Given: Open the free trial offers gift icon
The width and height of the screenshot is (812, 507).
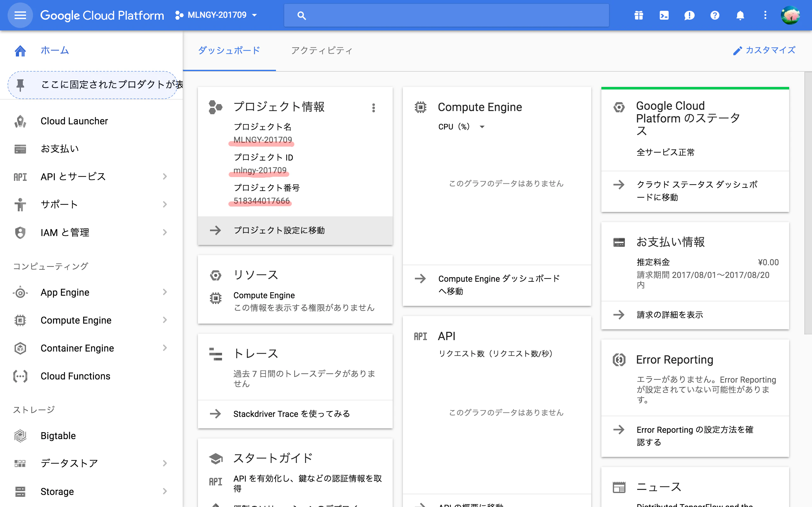Looking at the screenshot, I should (638, 15).
